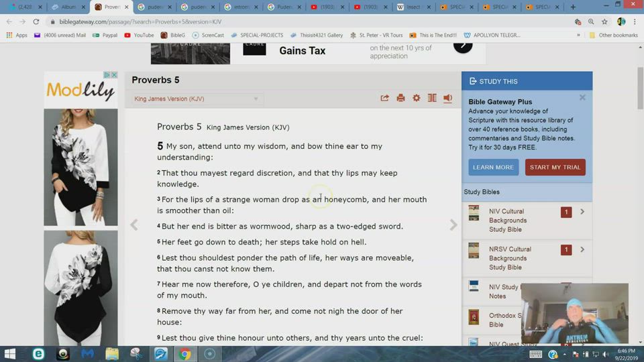Screen dimensions: 644x362
Task: Click the START MY TRIAL button
Action: click(x=555, y=167)
